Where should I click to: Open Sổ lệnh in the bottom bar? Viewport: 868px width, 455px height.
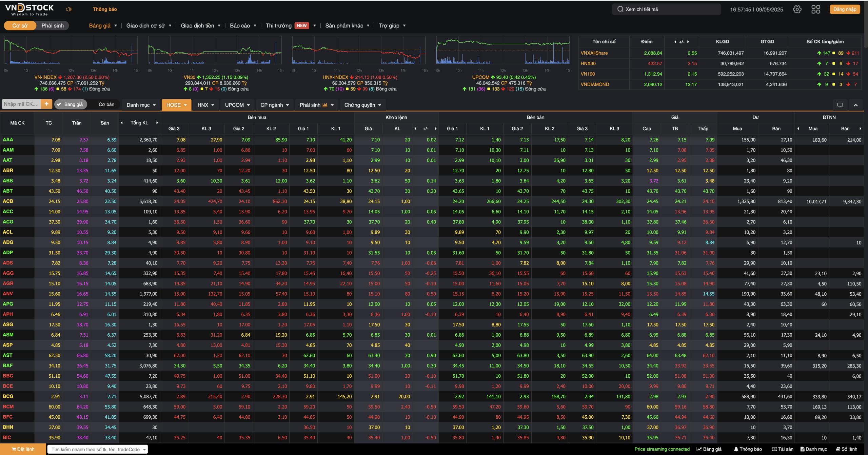(x=846, y=449)
